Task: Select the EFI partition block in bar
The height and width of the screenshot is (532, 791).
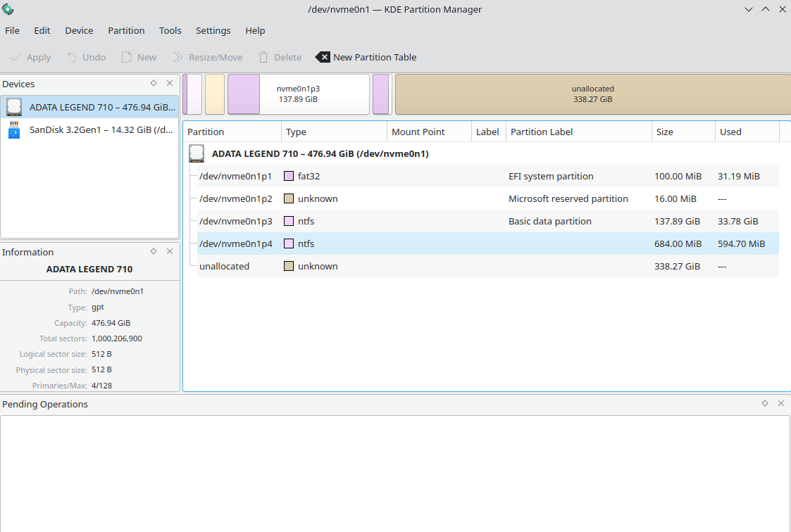Action: pyautogui.click(x=192, y=94)
